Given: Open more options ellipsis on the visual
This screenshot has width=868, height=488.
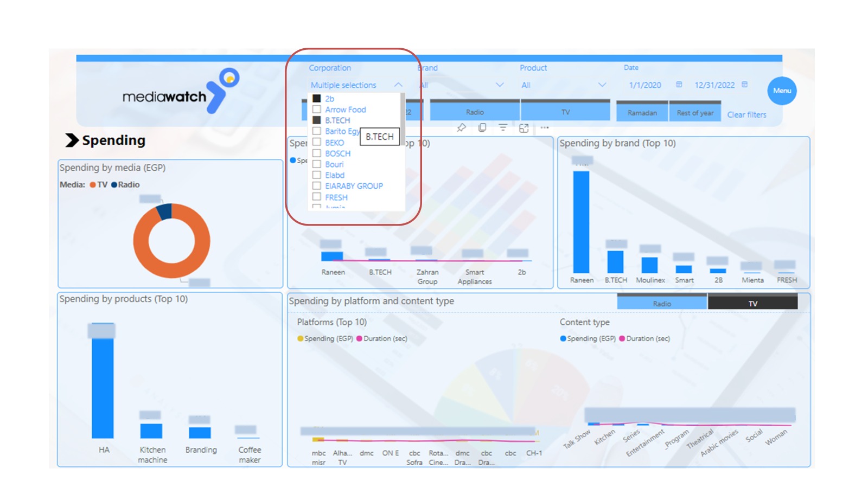Looking at the screenshot, I should (x=545, y=127).
